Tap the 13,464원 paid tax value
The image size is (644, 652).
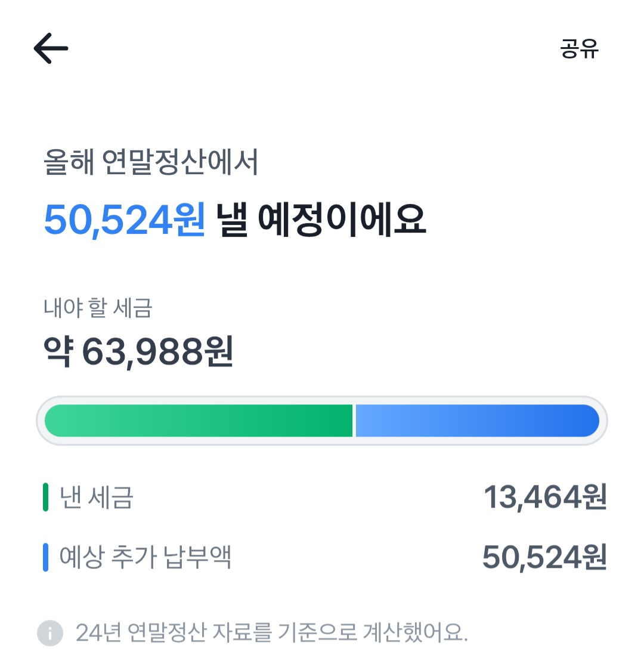click(x=544, y=498)
